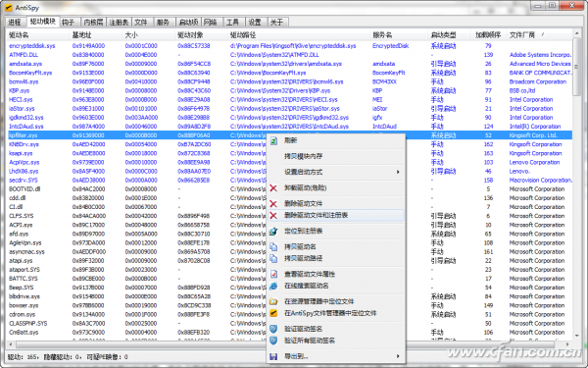Sort by 驱动名 column header
This screenshot has height=368, width=588.
click(x=37, y=35)
